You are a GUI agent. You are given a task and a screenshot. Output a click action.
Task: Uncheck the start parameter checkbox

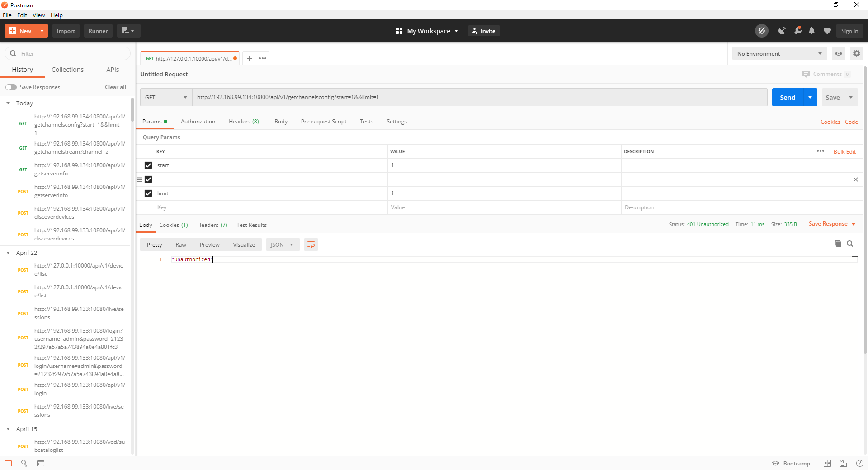coord(148,165)
